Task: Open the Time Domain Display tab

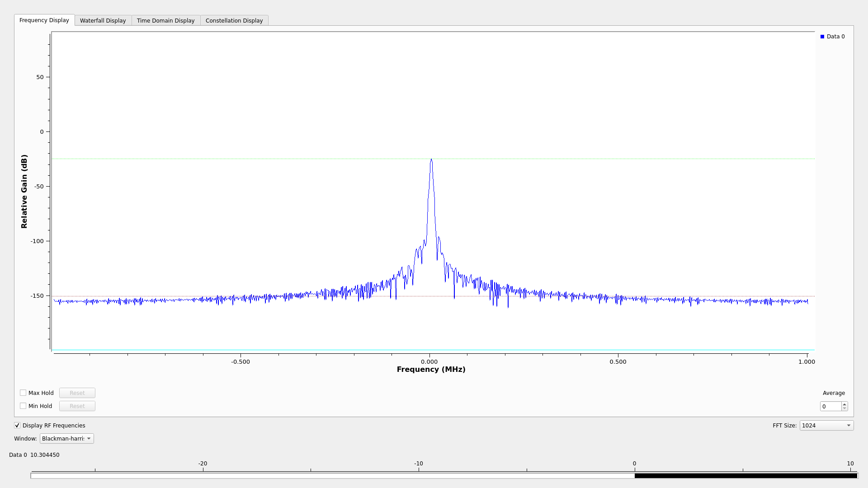Action: pyautogui.click(x=165, y=21)
